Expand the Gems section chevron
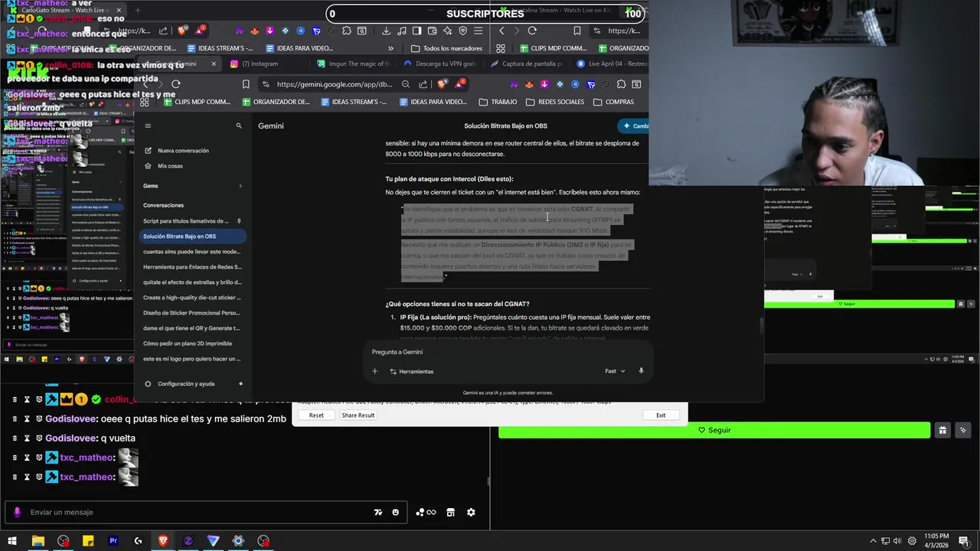The image size is (980, 551). tap(240, 186)
